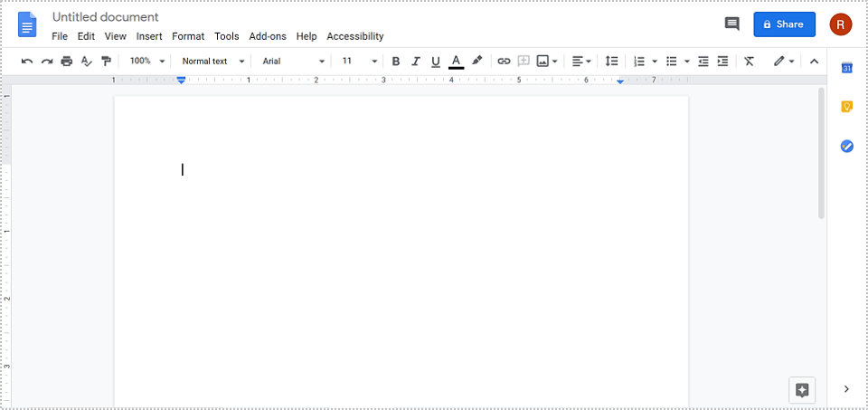Click the Undo arrow icon
Viewport: 868px width, 410px height.
pos(27,62)
